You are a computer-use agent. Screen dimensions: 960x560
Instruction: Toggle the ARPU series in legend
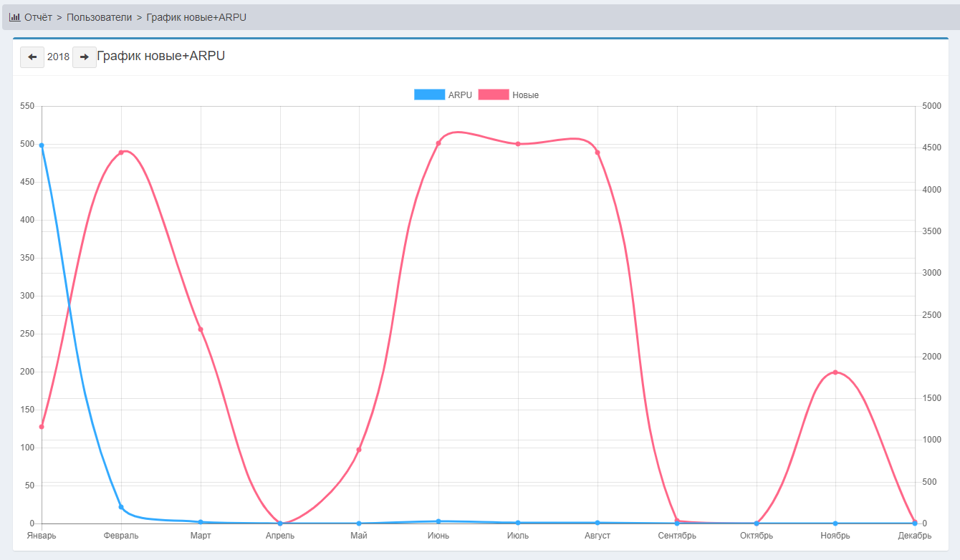pyautogui.click(x=460, y=95)
